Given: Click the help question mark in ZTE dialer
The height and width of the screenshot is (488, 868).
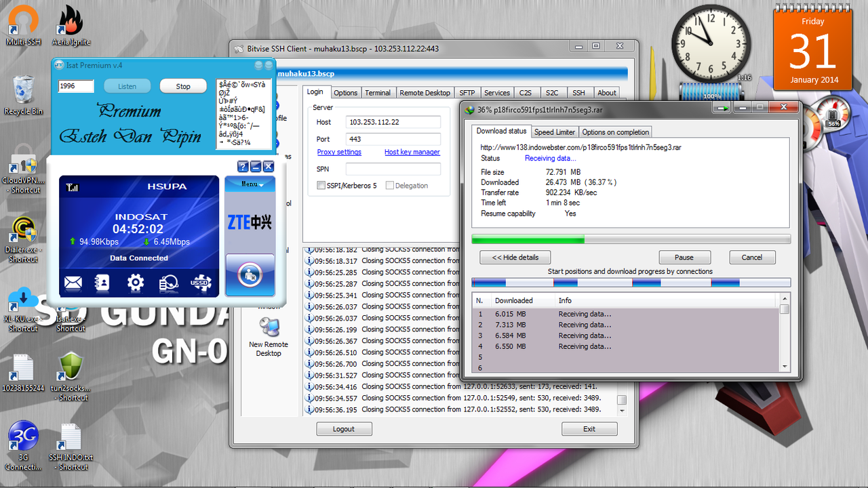Looking at the screenshot, I should click(243, 166).
